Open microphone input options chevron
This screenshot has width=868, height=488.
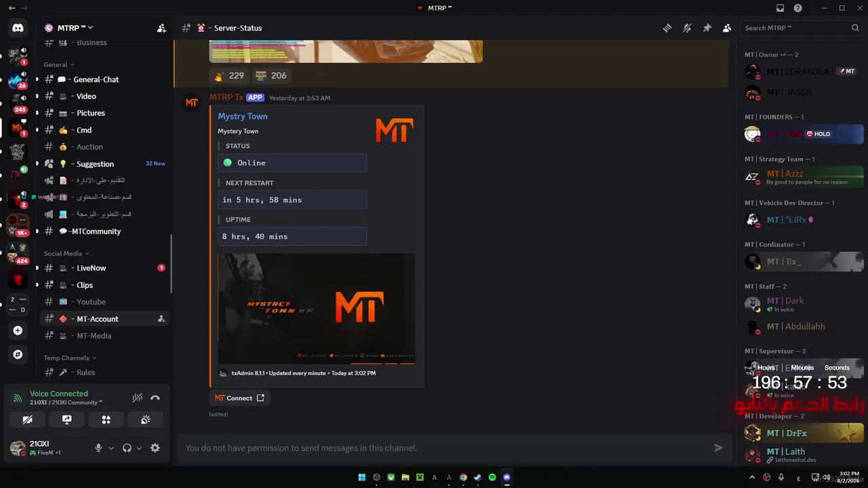[x=111, y=448]
